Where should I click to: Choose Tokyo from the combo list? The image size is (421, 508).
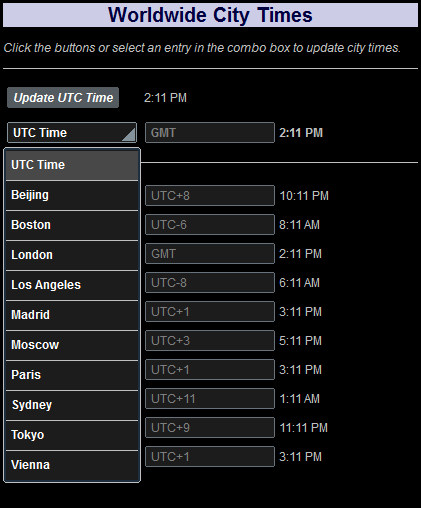click(x=72, y=435)
